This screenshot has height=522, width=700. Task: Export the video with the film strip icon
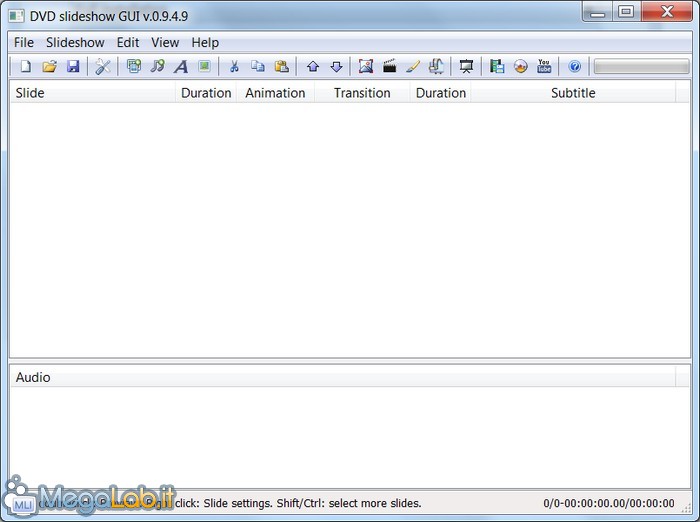(x=497, y=67)
